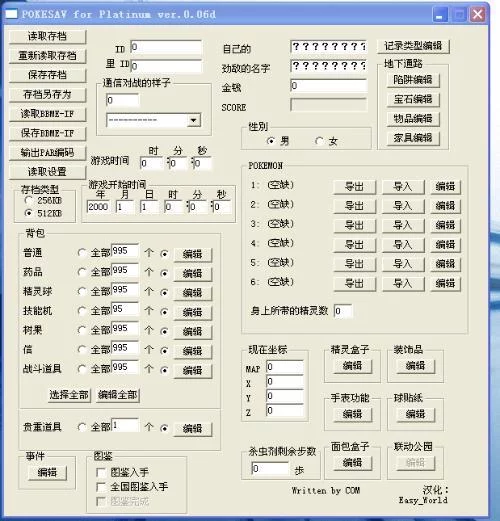Image resolution: width=500 pixels, height=521 pixels.
Task: Select 男 gender option
Action: click(x=271, y=141)
